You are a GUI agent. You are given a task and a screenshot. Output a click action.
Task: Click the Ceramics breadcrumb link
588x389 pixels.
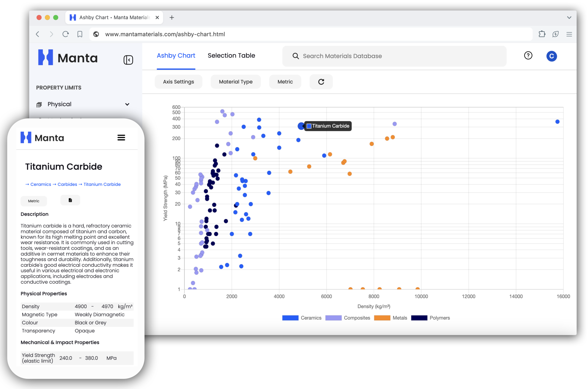pos(41,184)
